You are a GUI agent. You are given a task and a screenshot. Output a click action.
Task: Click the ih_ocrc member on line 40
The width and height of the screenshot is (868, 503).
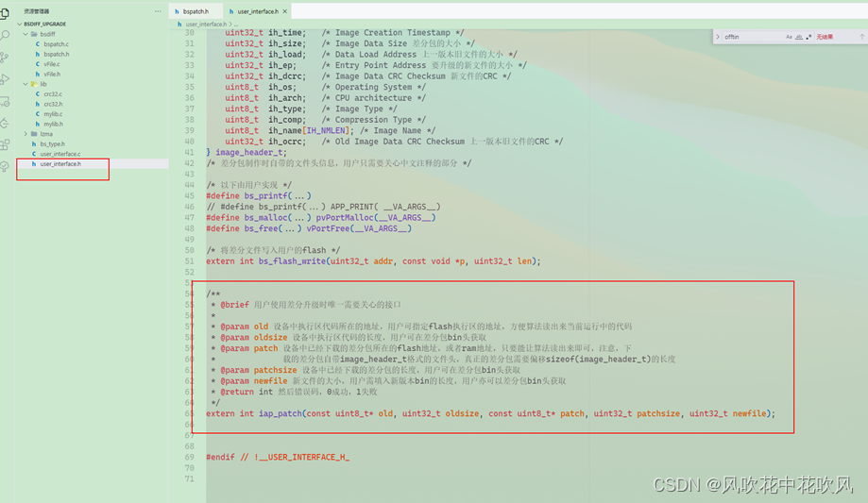pos(285,142)
